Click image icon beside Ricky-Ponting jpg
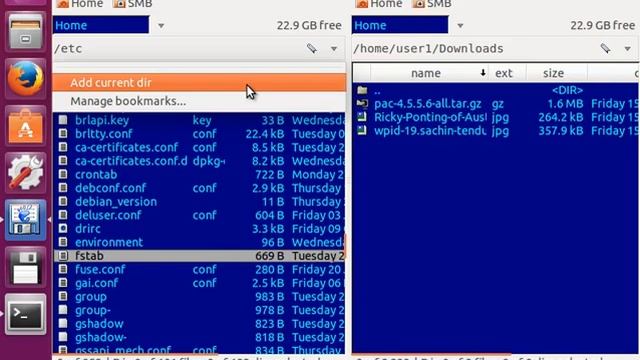This screenshot has height=360, width=640. 362,117
